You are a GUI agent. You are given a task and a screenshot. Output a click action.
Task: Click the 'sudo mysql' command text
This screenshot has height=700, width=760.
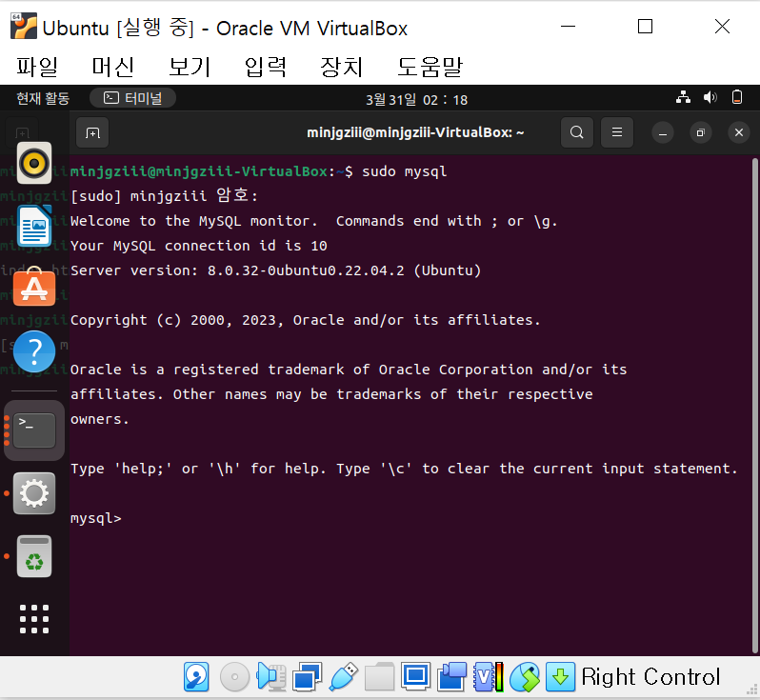pyautogui.click(x=404, y=171)
